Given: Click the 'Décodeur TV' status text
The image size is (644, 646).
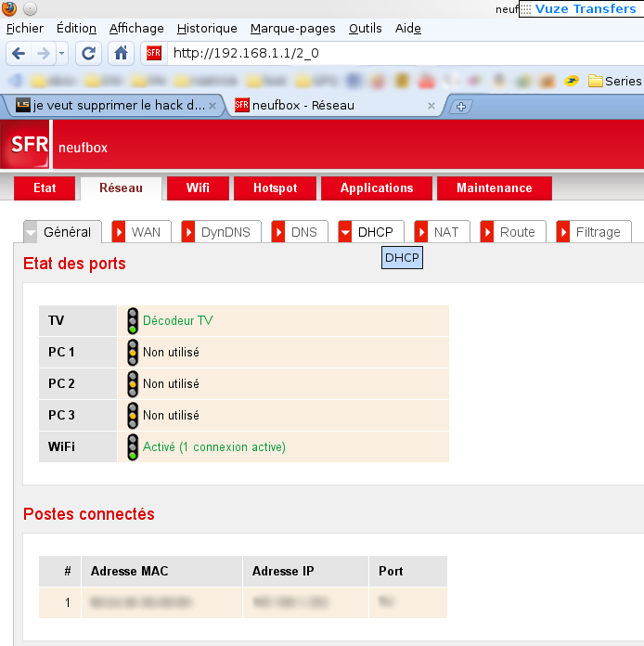Looking at the screenshot, I should pyautogui.click(x=177, y=320).
